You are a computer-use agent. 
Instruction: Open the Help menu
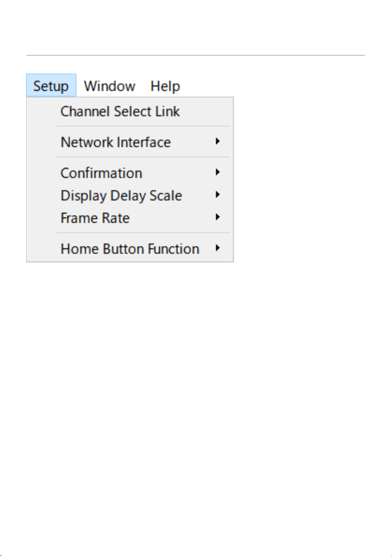point(165,86)
